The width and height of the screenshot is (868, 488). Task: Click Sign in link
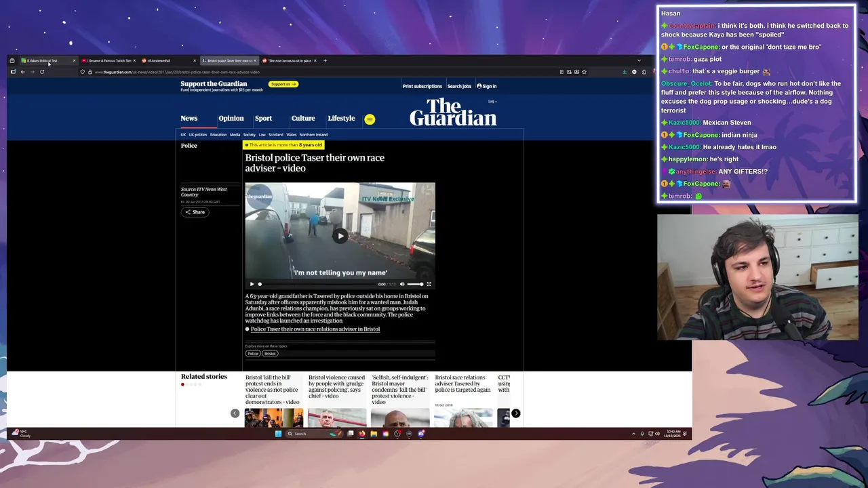(487, 86)
